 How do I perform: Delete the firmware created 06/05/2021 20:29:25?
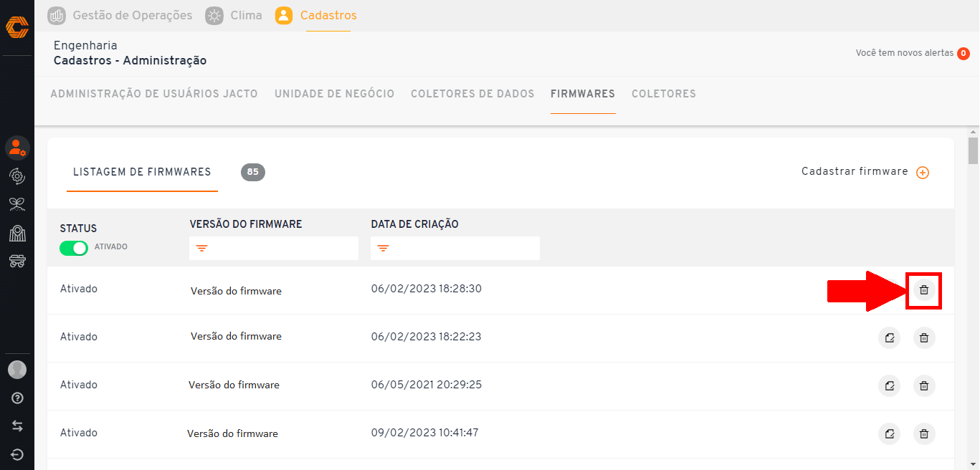pos(924,386)
